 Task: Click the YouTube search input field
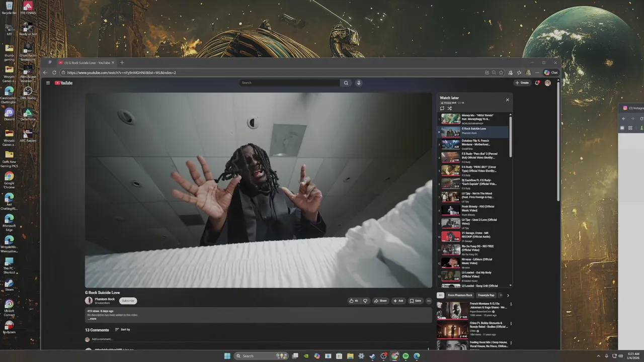click(x=290, y=83)
